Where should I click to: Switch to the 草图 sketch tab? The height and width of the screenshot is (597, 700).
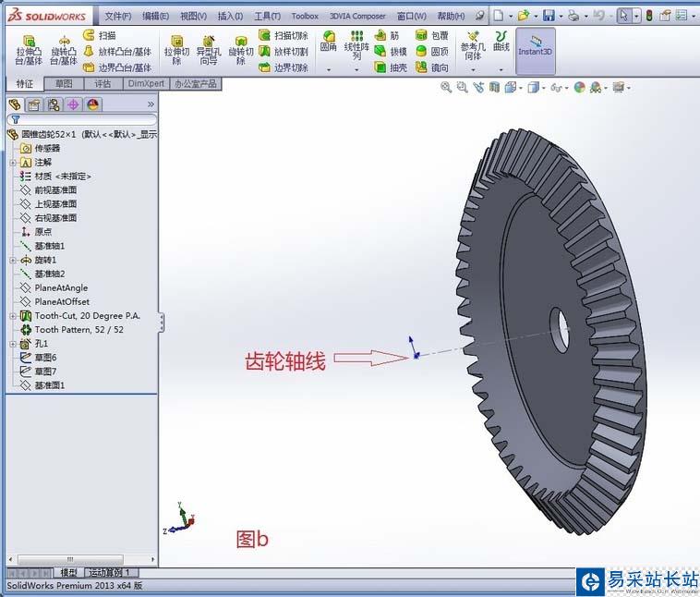point(64,83)
